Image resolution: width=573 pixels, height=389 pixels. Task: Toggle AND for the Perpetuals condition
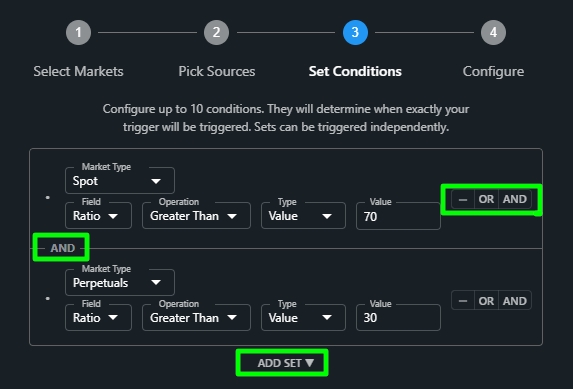(515, 301)
